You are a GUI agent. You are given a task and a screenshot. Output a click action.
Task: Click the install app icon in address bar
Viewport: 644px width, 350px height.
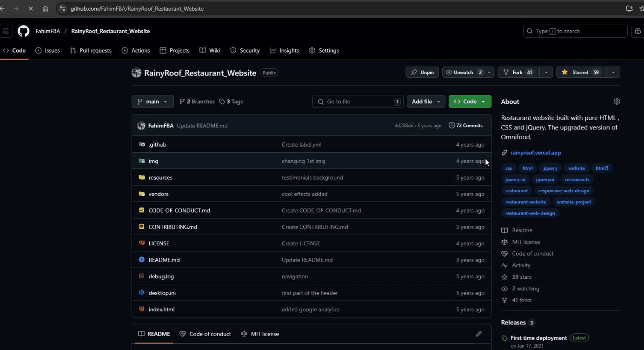629,8
